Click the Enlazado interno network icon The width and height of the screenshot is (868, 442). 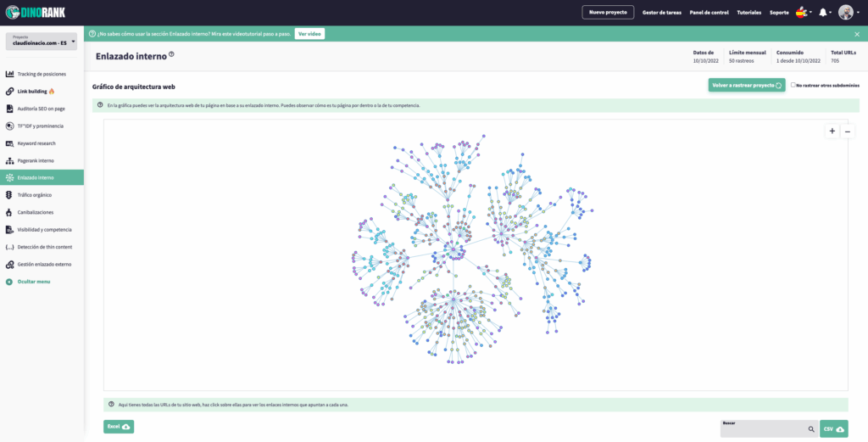coord(9,178)
